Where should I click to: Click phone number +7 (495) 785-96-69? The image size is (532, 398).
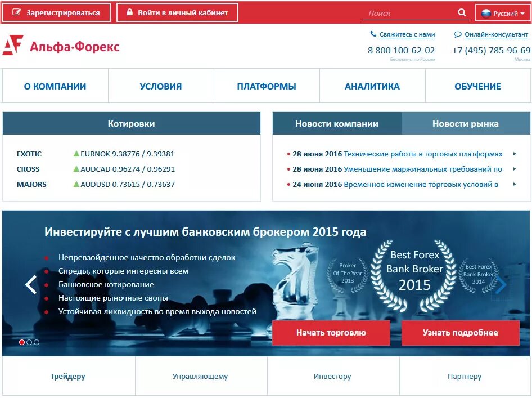point(491,50)
